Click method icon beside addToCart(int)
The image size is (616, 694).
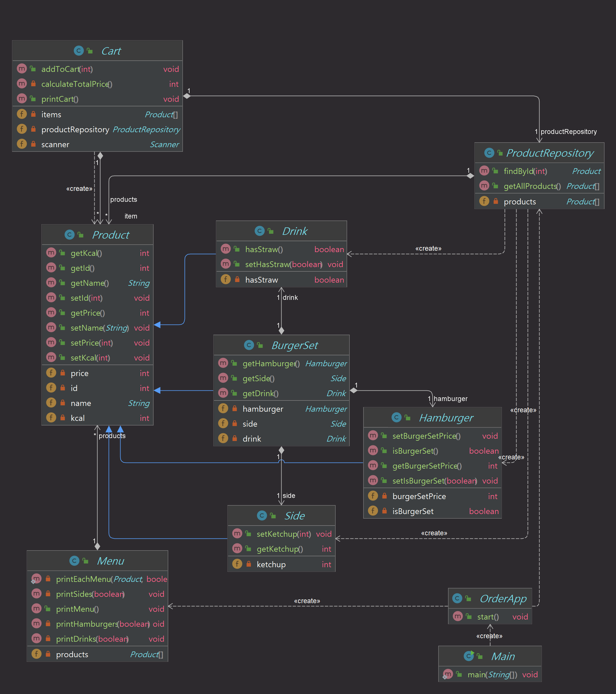[22, 69]
